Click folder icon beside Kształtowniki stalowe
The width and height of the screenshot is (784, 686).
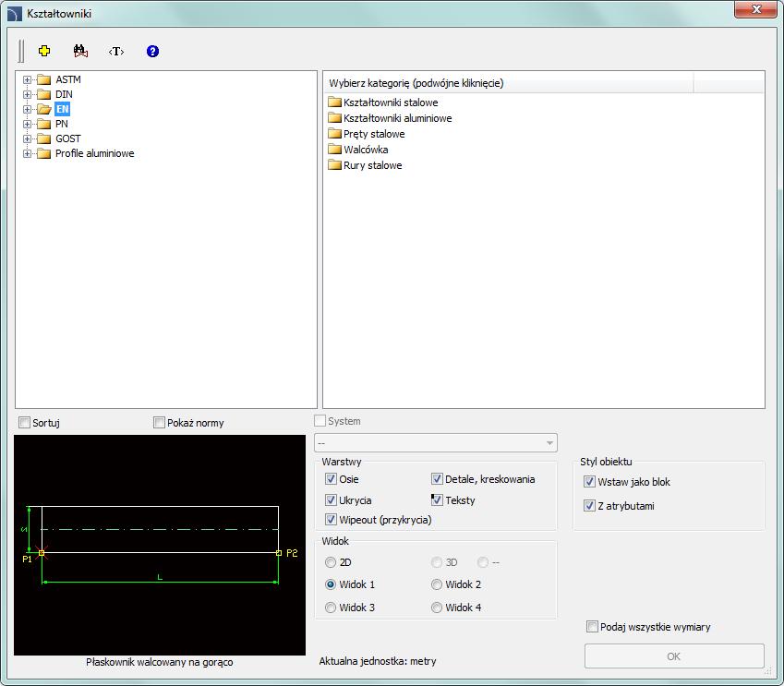334,102
